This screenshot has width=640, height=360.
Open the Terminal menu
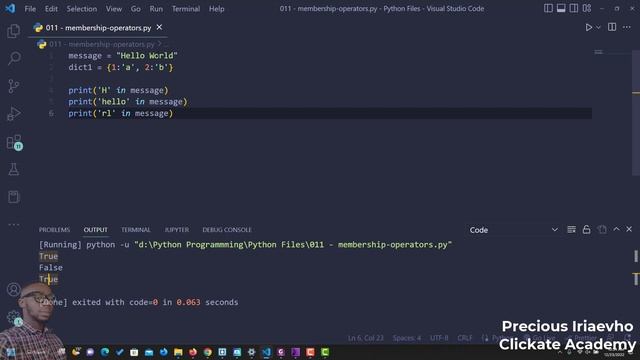tap(186, 9)
